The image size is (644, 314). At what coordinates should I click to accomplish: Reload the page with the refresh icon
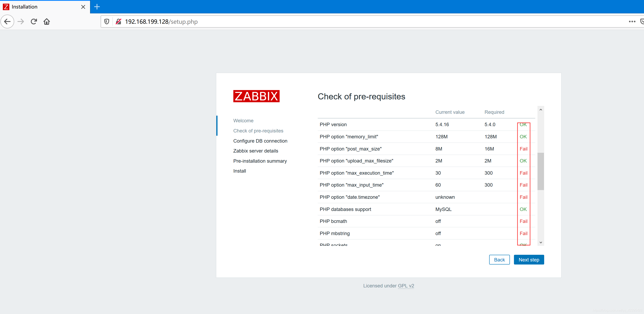click(x=34, y=22)
